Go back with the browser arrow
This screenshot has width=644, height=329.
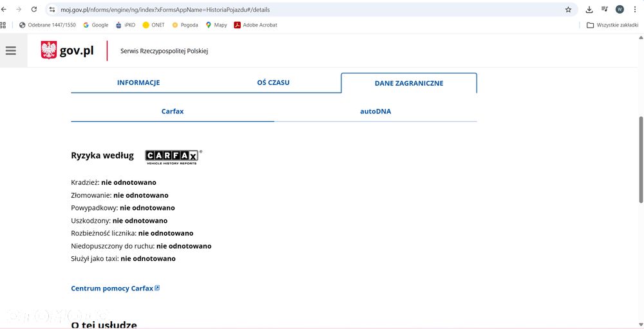tap(4, 10)
